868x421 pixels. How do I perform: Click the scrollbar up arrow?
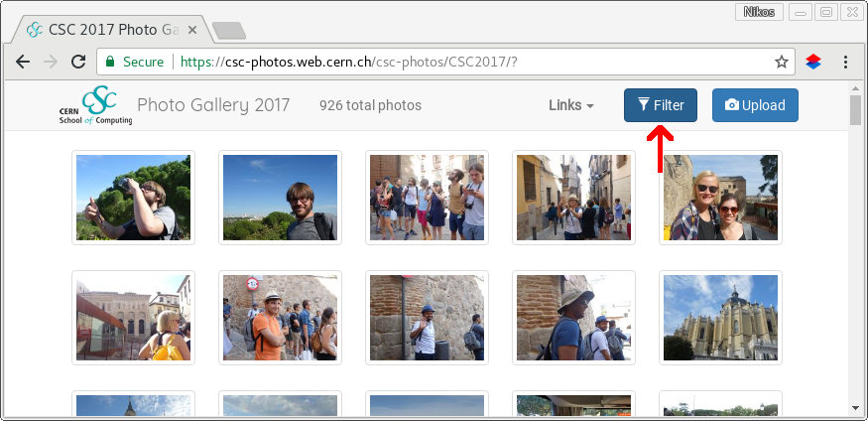tap(855, 87)
